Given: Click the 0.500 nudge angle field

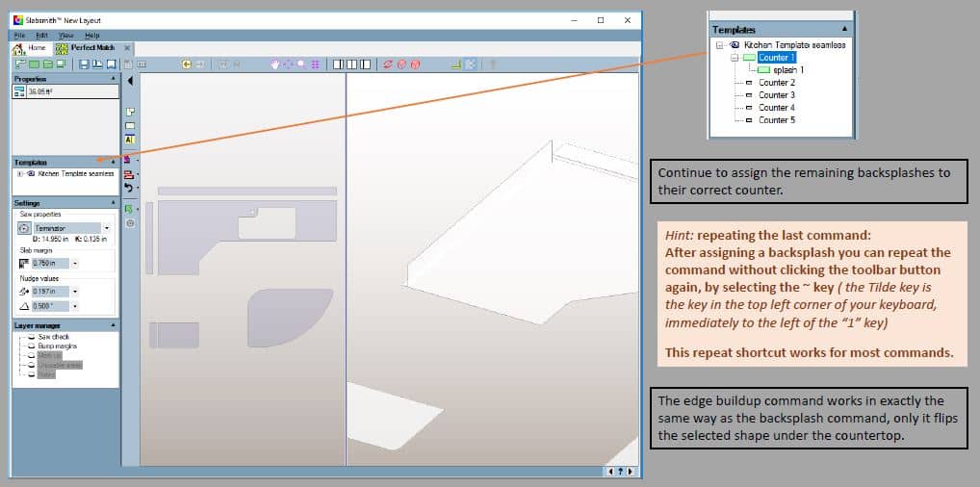Looking at the screenshot, I should point(51,306).
